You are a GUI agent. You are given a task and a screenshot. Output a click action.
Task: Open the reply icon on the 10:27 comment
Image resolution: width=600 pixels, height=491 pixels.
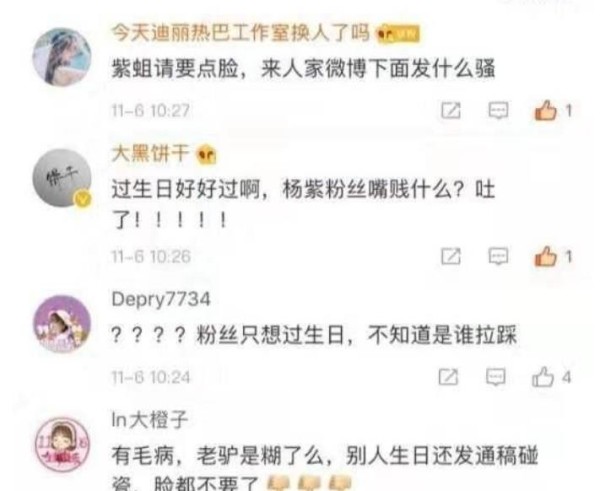pos(498,111)
